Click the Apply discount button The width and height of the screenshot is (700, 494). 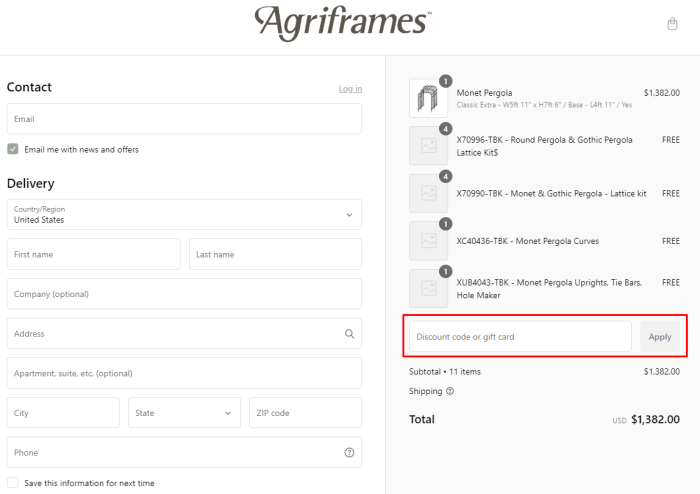point(660,337)
